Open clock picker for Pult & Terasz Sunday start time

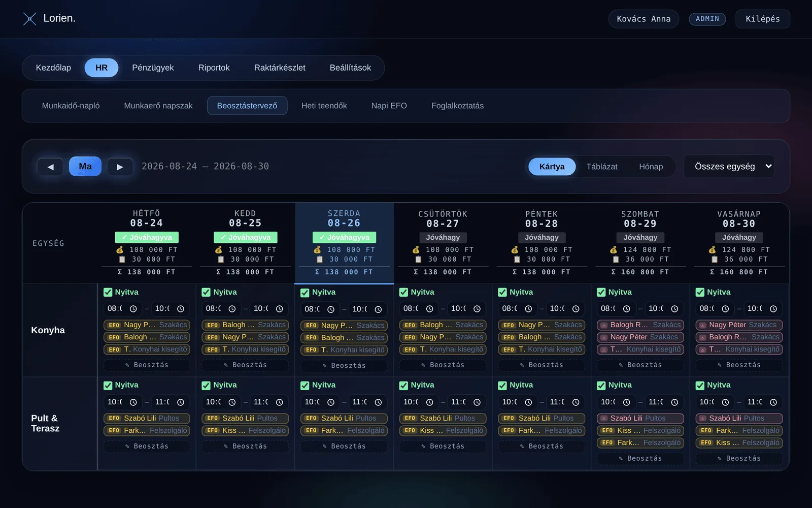(x=726, y=402)
